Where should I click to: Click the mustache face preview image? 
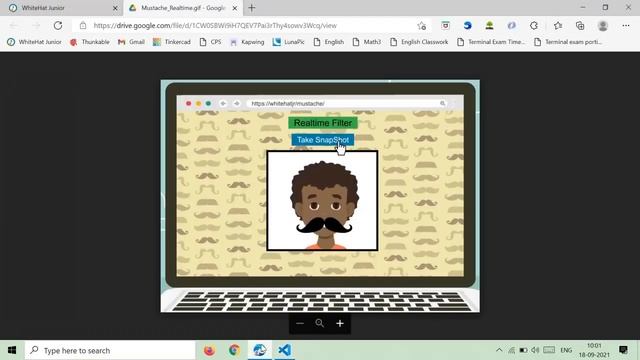[x=322, y=200]
